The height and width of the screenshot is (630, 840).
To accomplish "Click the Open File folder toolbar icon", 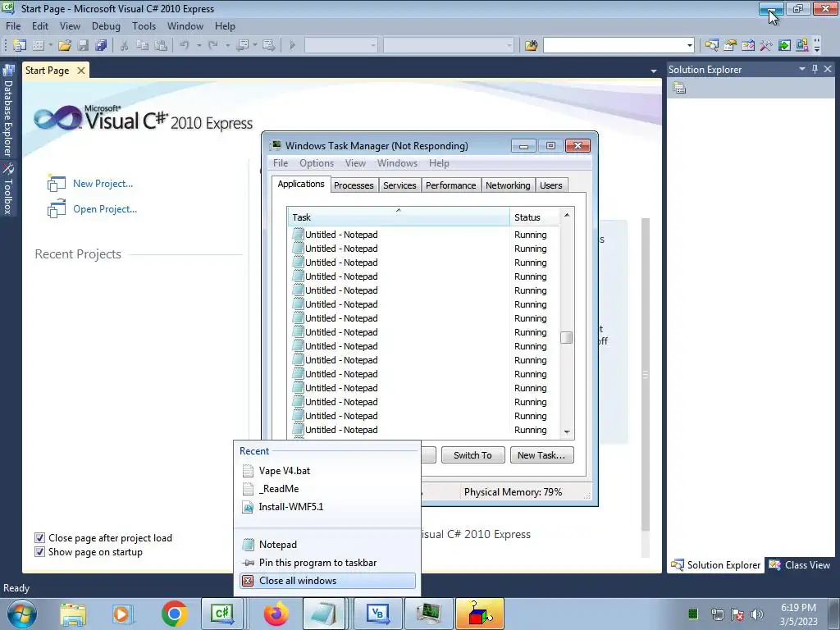I will pos(65,46).
